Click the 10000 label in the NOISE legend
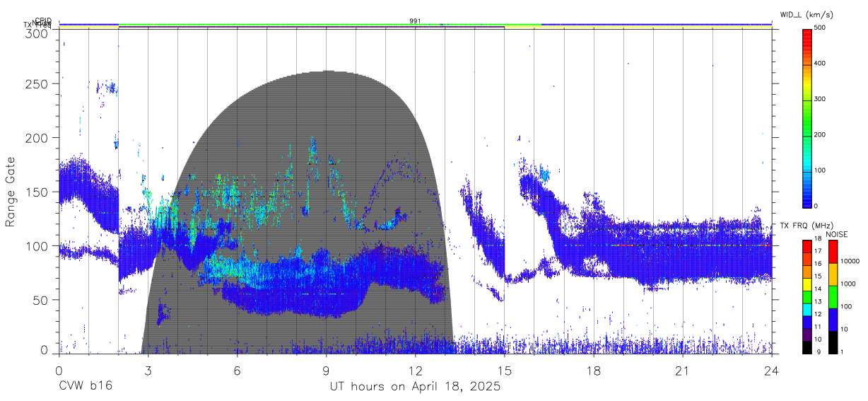The height and width of the screenshot is (401, 868). tap(850, 261)
